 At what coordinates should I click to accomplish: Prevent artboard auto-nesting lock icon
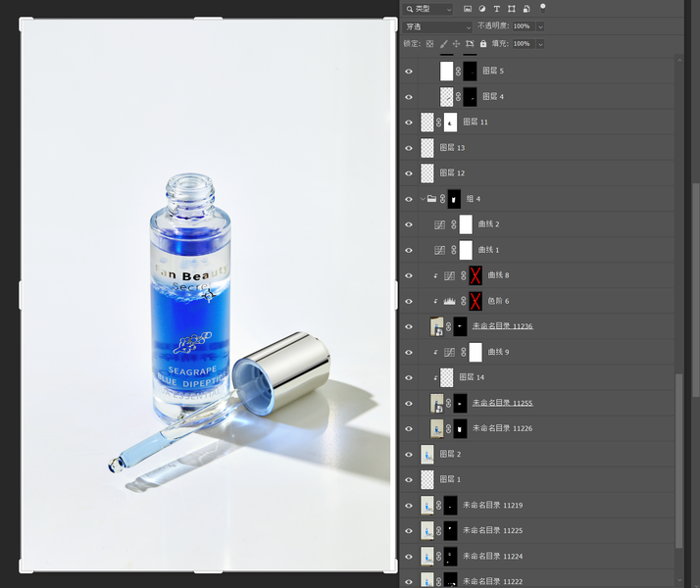pos(470,44)
